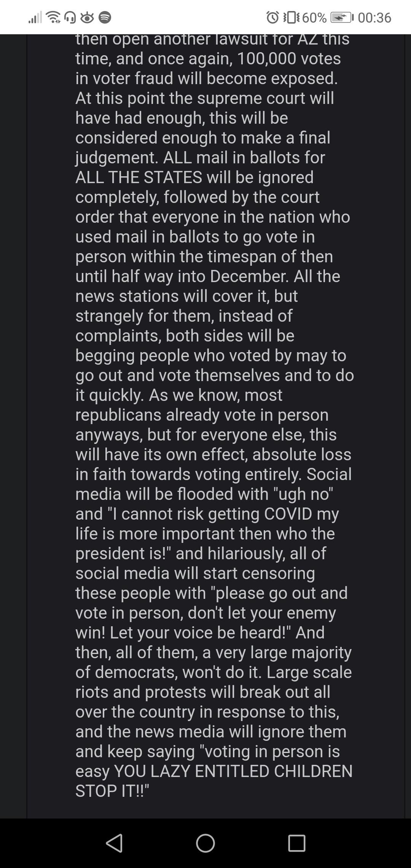
Task: Tap "100,000 votes" text near the top
Action: point(289,59)
